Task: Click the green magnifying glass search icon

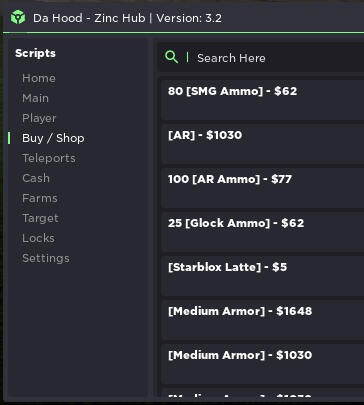Action: [171, 57]
